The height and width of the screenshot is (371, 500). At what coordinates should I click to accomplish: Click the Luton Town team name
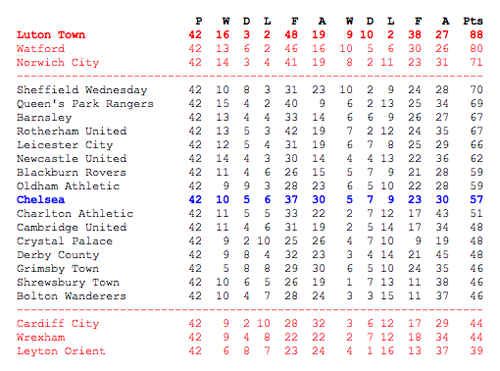click(51, 35)
